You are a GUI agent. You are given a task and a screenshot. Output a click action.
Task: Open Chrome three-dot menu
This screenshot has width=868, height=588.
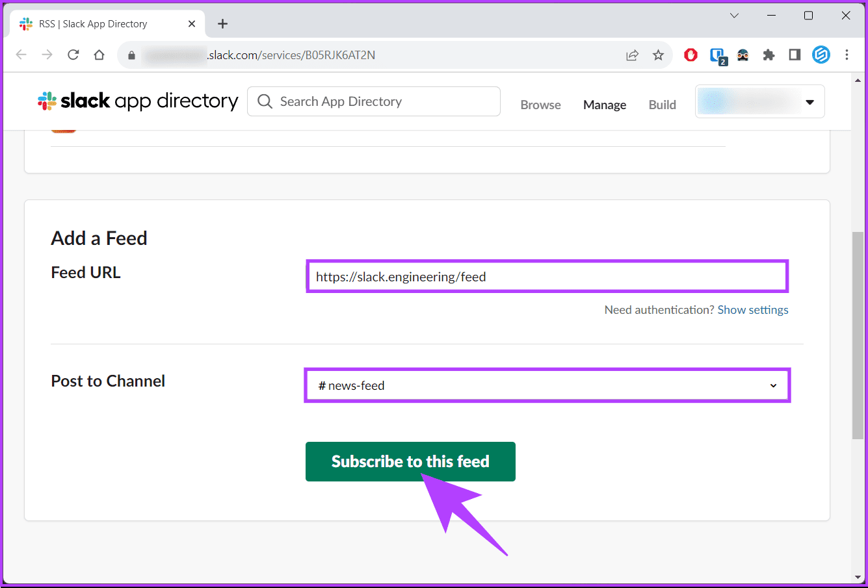(x=847, y=55)
